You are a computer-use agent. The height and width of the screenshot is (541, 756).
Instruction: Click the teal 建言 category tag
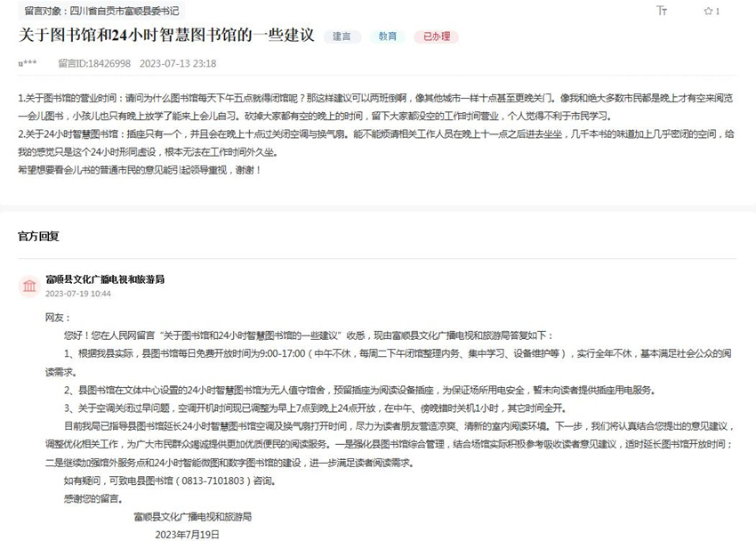click(342, 36)
